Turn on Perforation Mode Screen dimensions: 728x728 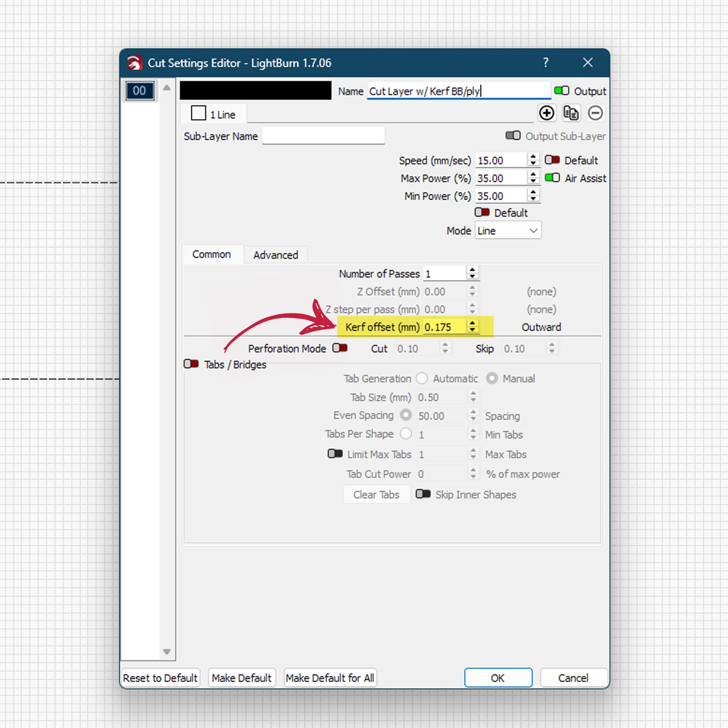[340, 348]
